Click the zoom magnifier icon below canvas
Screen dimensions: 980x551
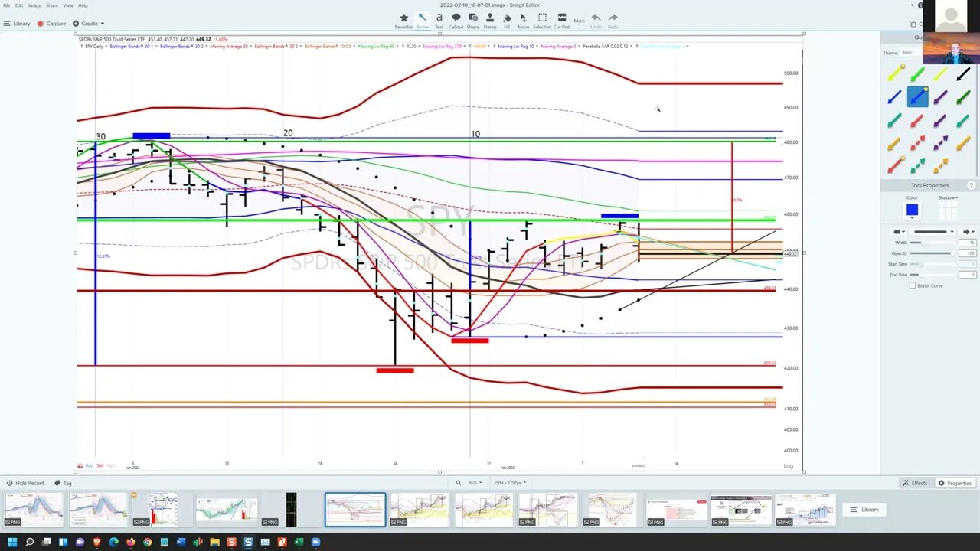tap(459, 483)
